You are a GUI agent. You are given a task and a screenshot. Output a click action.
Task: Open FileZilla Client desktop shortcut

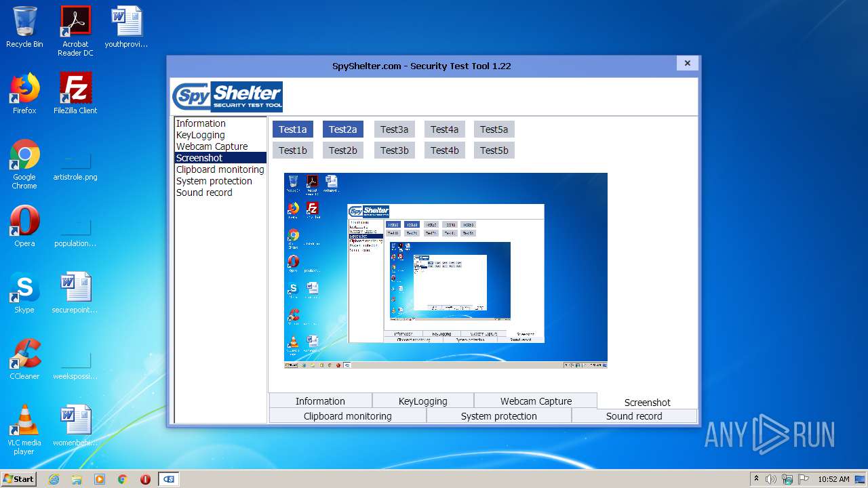click(75, 94)
